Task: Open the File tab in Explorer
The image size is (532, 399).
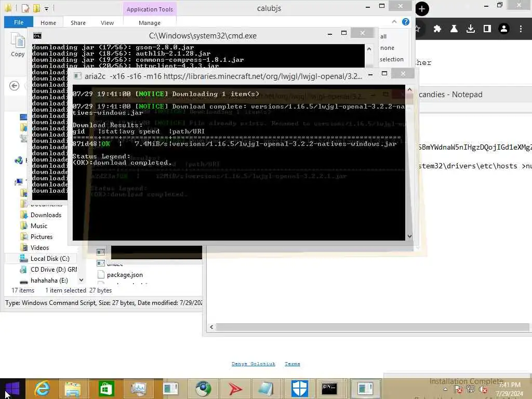Action: [19, 22]
